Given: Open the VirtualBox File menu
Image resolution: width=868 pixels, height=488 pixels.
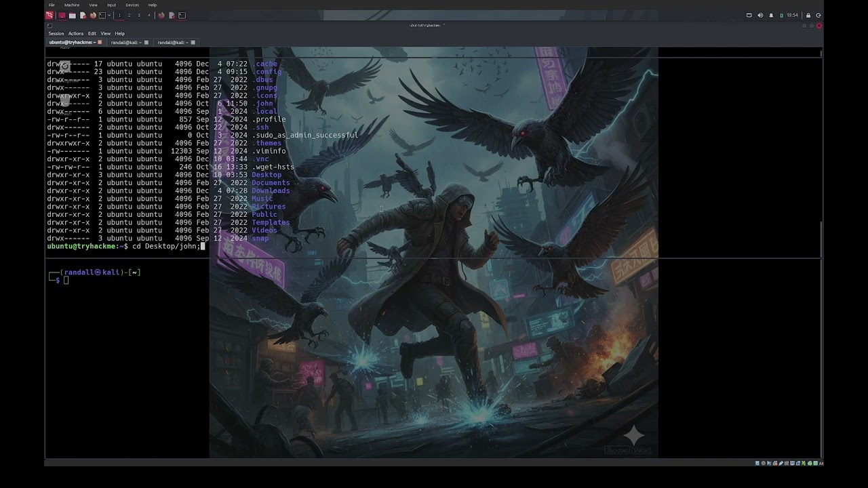Looking at the screenshot, I should tap(52, 5).
